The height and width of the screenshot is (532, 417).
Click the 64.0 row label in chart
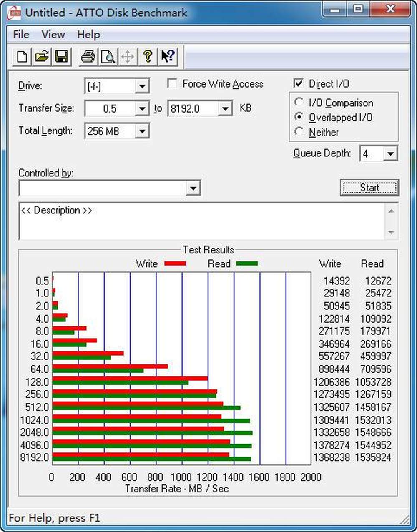(x=40, y=369)
